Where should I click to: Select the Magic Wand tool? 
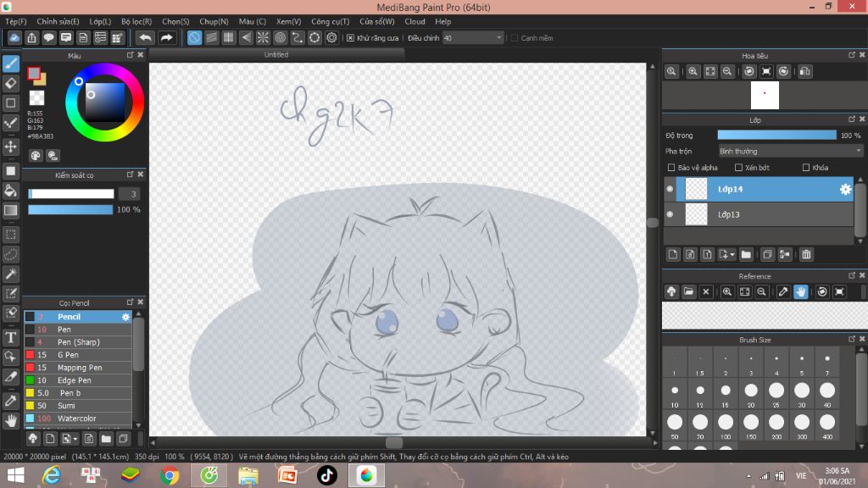point(11,274)
